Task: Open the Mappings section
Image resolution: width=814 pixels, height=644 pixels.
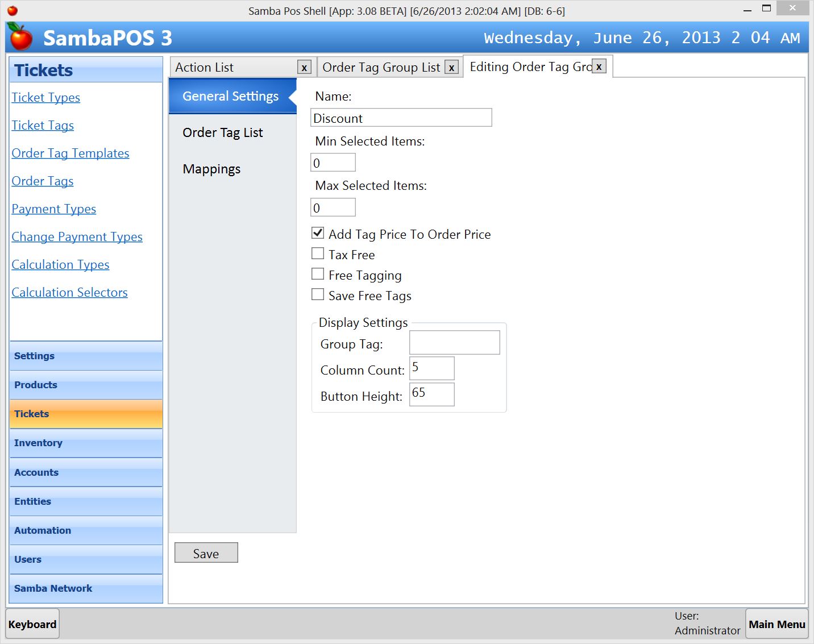Action: (211, 168)
